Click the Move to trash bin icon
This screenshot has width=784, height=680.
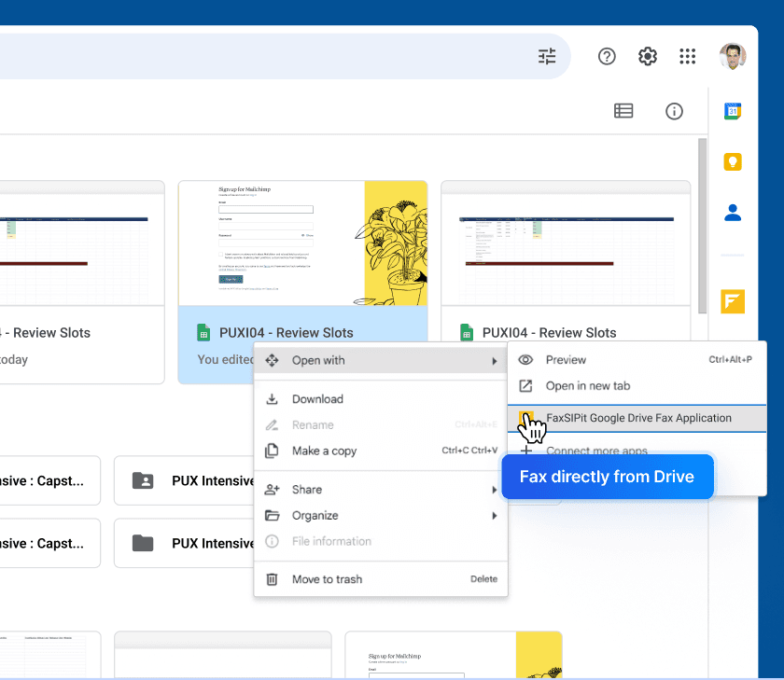click(272, 579)
